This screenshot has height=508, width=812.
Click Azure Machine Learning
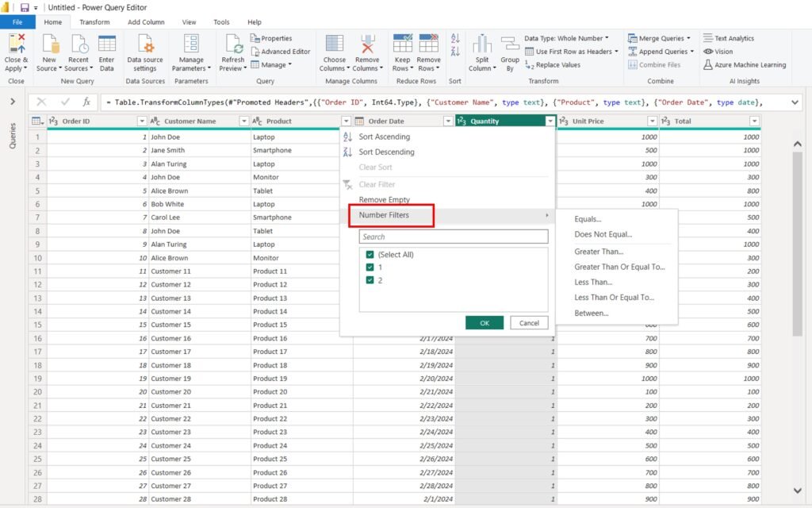pos(745,65)
